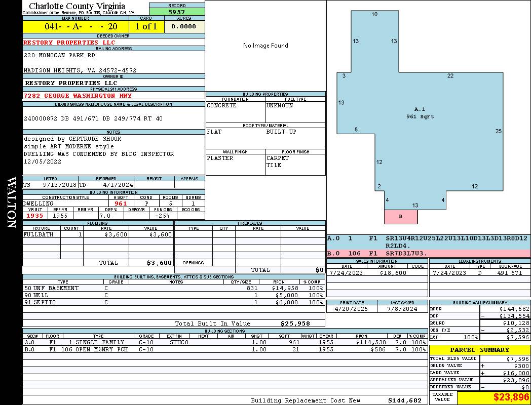Click the red taxable value $23,896
The image size is (532, 405).
click(x=511, y=397)
